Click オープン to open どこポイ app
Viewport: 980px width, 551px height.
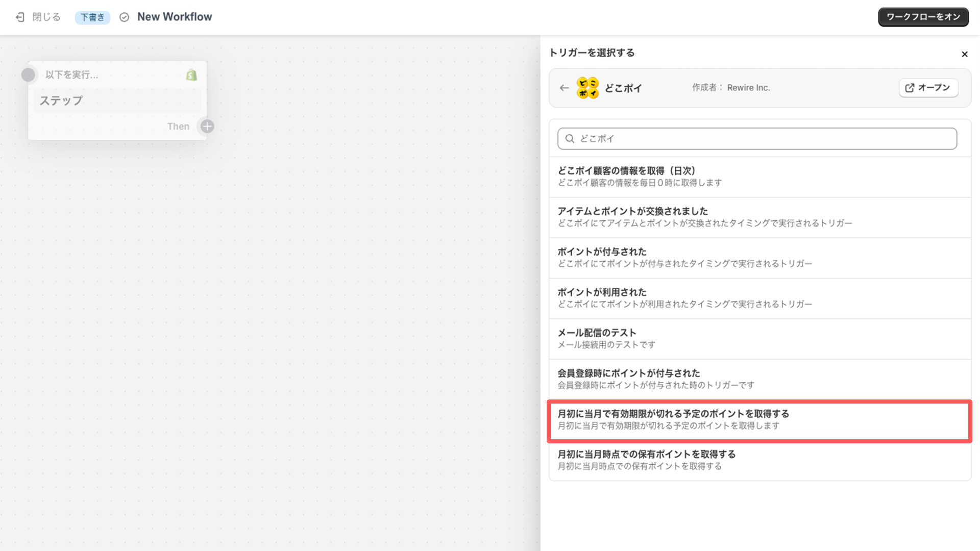pos(929,87)
